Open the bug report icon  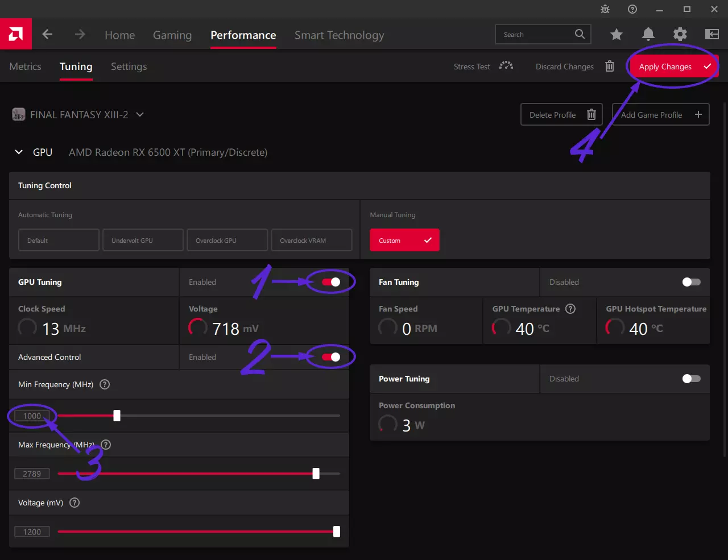(x=605, y=9)
